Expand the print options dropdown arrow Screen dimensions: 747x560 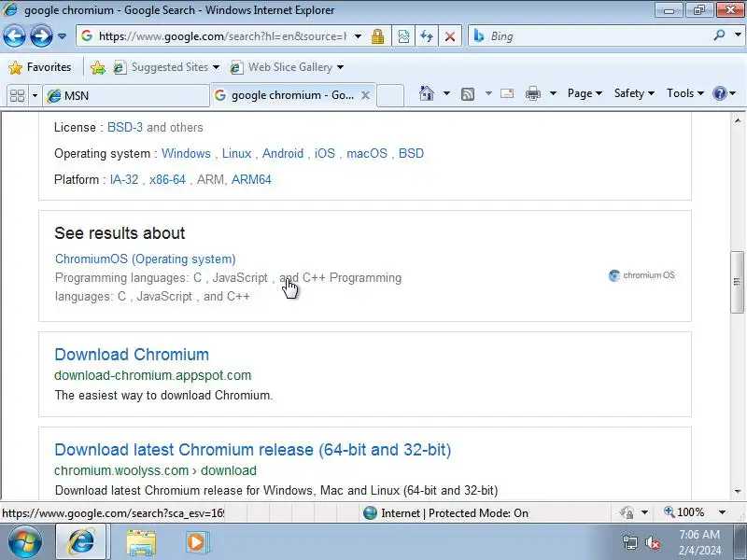pyautogui.click(x=553, y=93)
